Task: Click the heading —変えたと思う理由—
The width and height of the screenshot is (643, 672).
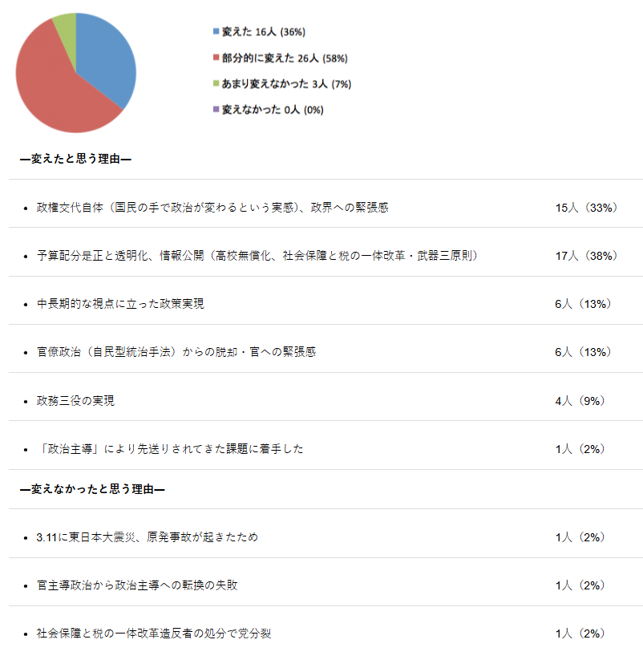Action: point(75,160)
